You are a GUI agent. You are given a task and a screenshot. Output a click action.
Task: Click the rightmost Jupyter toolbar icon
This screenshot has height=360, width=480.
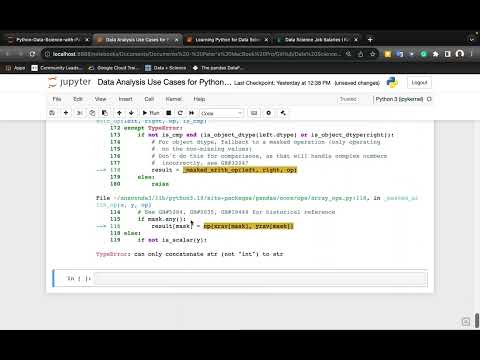point(283,113)
